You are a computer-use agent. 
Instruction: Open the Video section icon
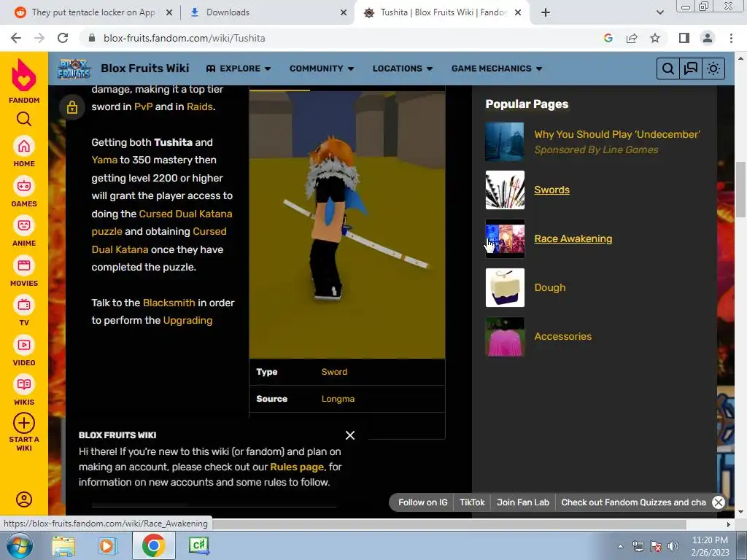pos(24,345)
